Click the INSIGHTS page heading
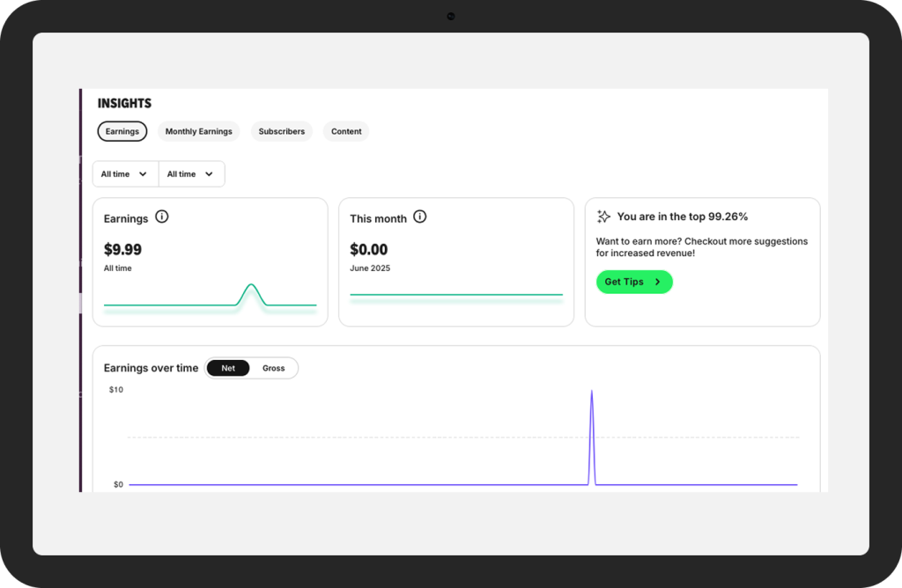 coord(124,103)
